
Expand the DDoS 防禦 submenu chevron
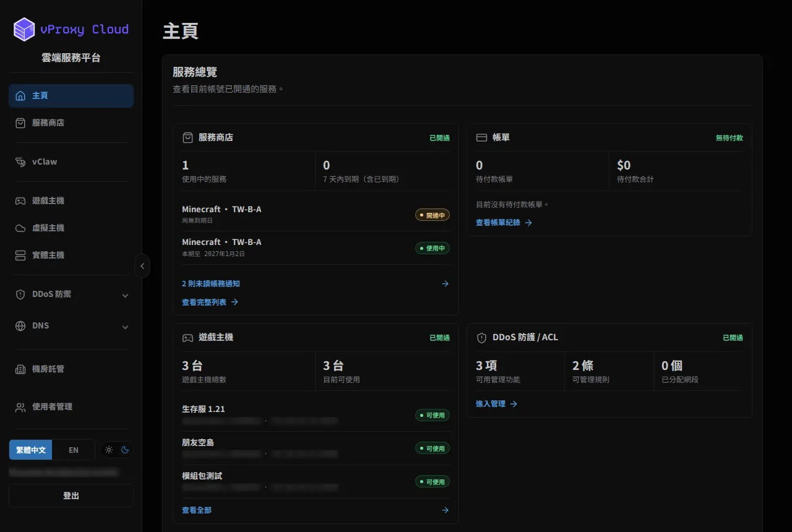click(x=125, y=296)
